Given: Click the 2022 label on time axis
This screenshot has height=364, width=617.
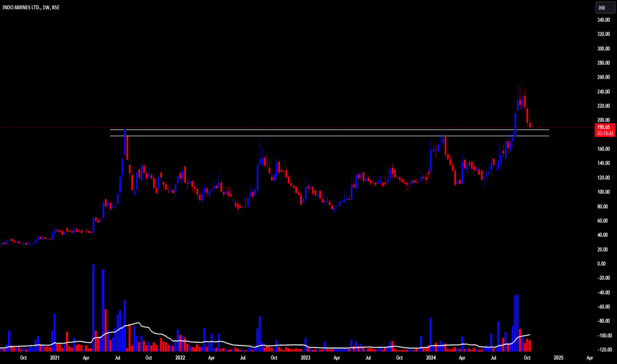Looking at the screenshot, I should pyautogui.click(x=180, y=357).
